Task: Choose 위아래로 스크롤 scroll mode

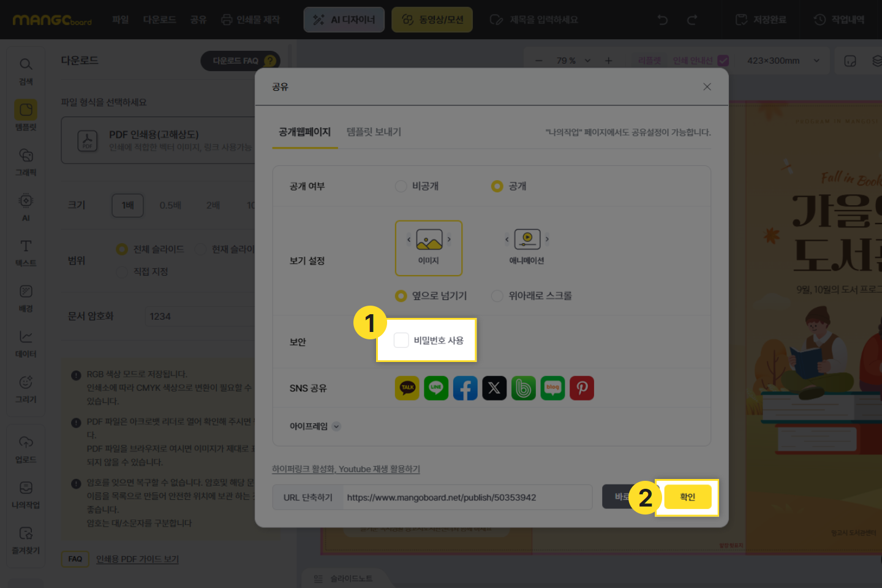Action: [497, 296]
